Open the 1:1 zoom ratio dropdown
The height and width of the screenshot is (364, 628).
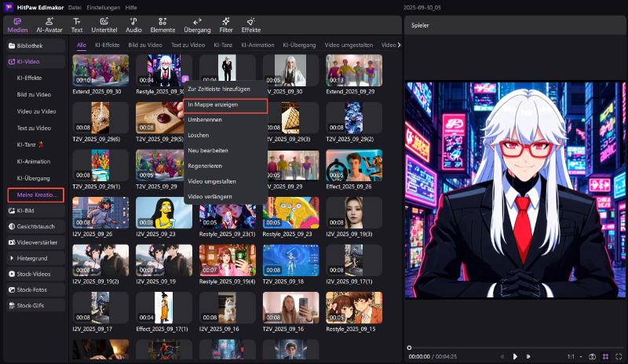(x=573, y=356)
